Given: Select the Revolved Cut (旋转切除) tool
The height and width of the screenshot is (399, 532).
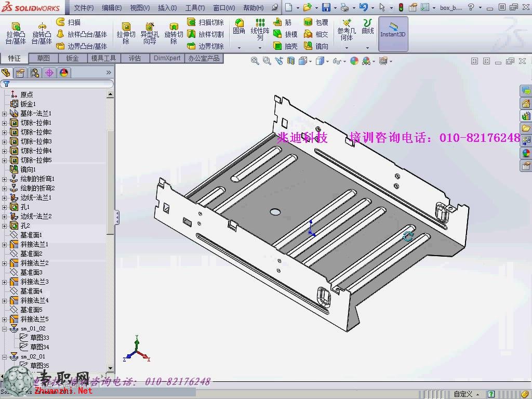Looking at the screenshot, I should (x=174, y=34).
